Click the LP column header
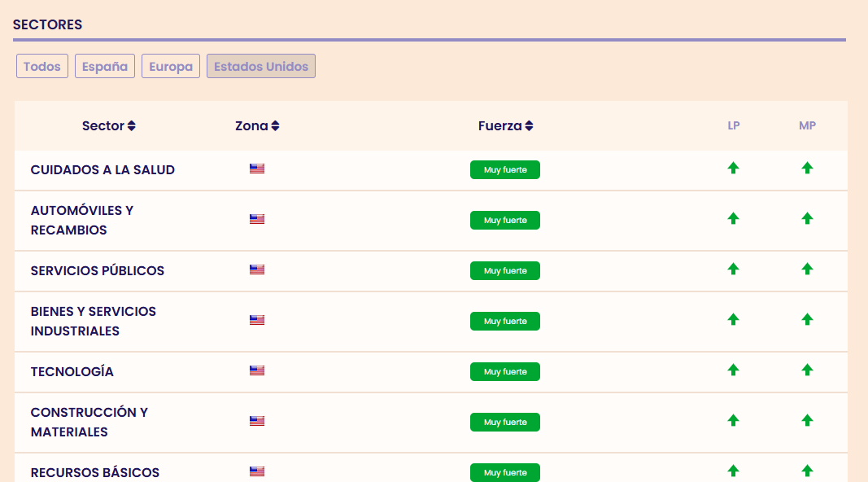 tap(734, 126)
